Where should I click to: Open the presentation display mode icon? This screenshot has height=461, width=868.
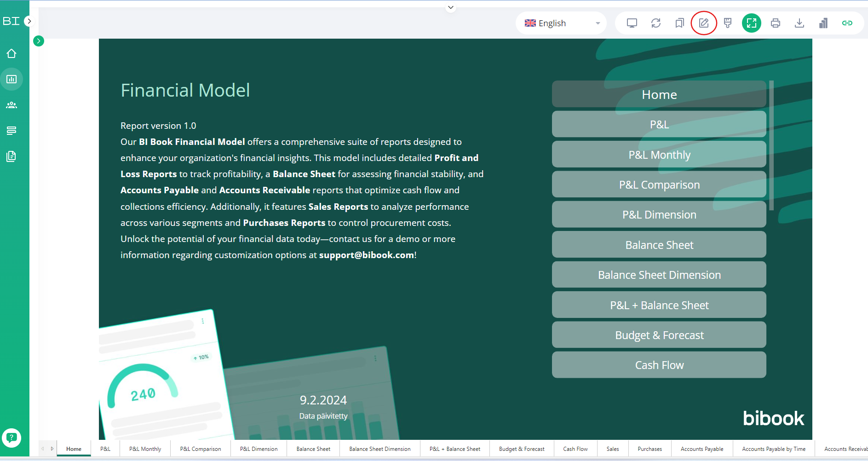pos(632,23)
